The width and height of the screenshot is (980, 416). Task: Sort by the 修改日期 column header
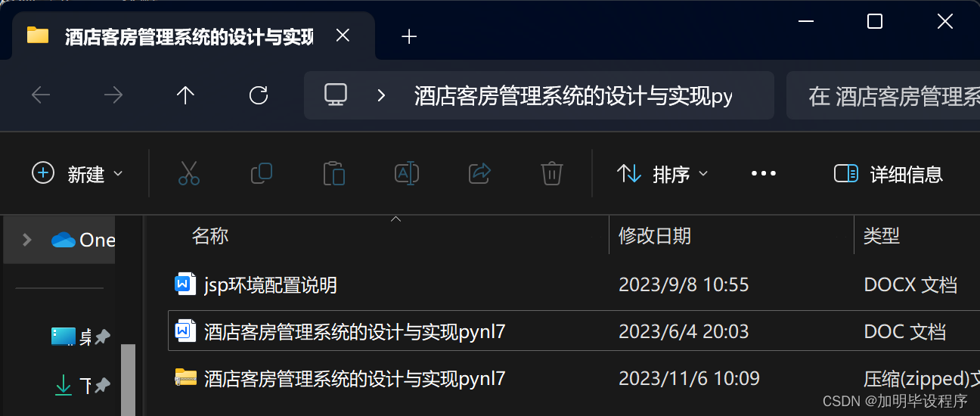(x=655, y=236)
